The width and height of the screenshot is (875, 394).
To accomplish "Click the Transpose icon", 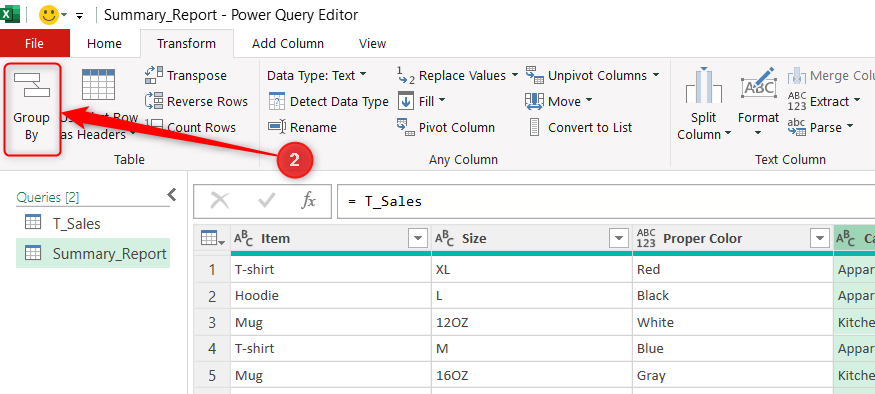I will pos(153,75).
